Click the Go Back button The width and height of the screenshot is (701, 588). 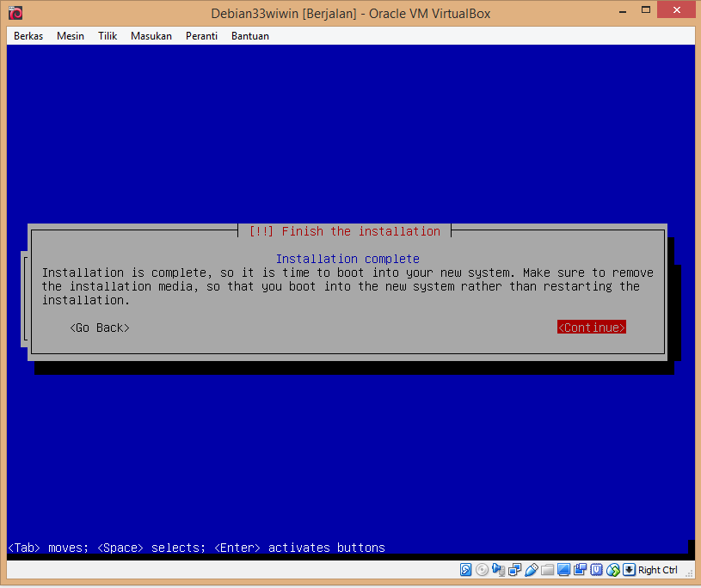click(x=100, y=328)
